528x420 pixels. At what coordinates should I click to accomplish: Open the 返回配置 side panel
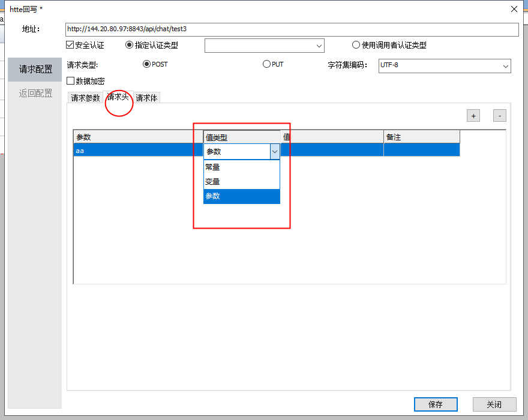coord(35,93)
